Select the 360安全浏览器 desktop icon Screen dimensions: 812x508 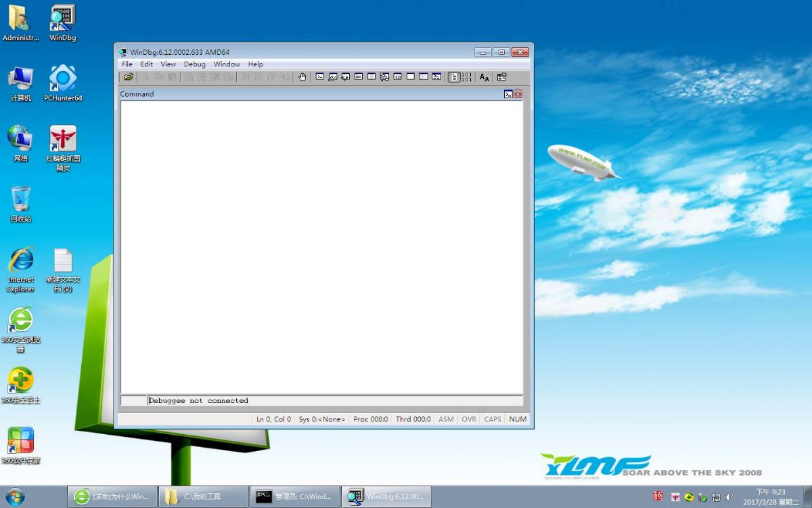click(x=20, y=330)
